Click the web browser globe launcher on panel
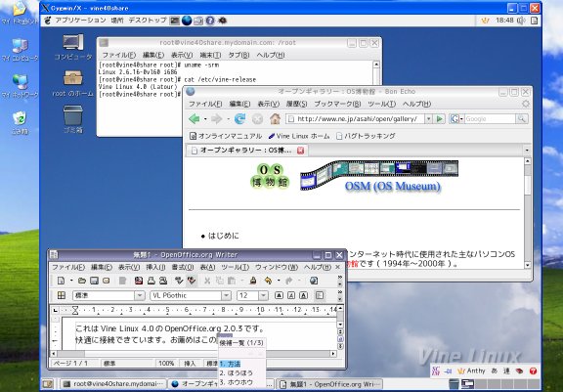The height and width of the screenshot is (392, 563). (x=187, y=21)
